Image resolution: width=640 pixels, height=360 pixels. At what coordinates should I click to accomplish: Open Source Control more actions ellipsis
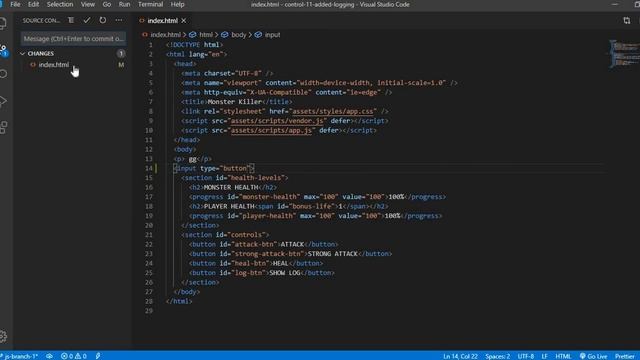119,20
